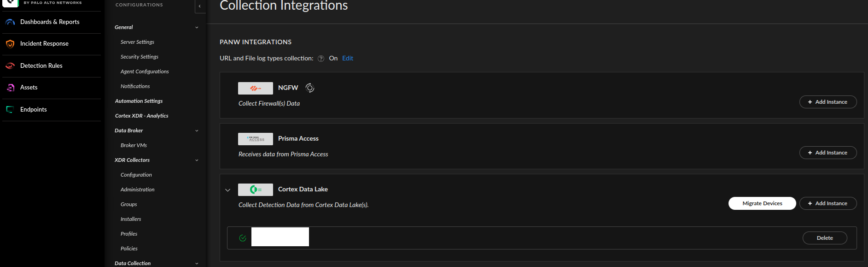868x267 pixels.
Task: Click the Assets sidebar icon
Action: [10, 88]
